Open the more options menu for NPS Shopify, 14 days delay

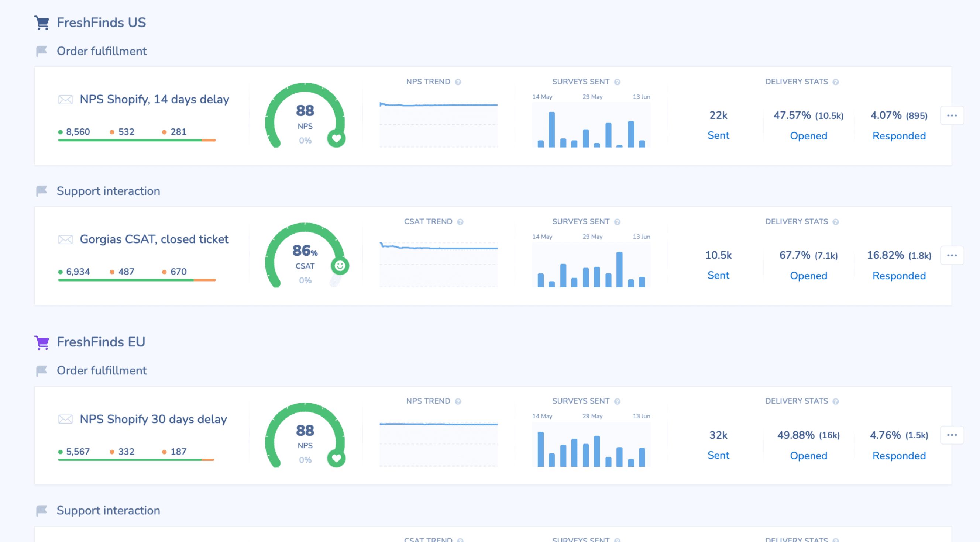click(x=952, y=115)
